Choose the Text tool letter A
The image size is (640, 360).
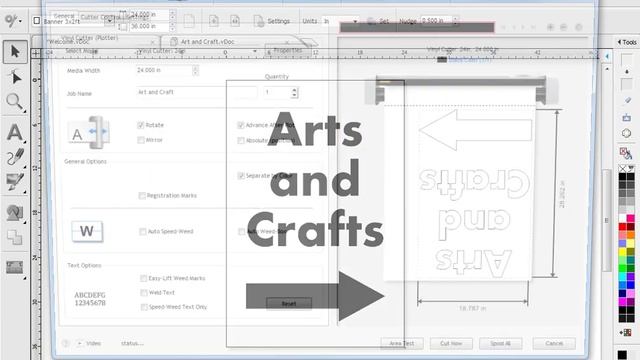click(15, 132)
